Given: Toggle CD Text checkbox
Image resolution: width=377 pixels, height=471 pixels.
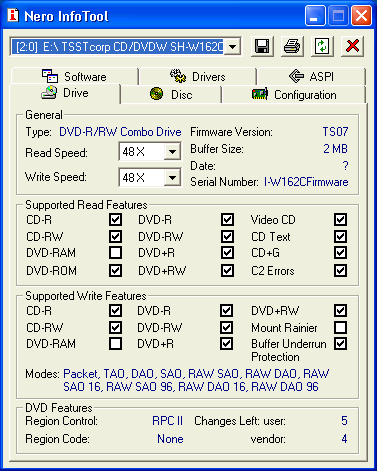Looking at the screenshot, I should click(x=340, y=237).
